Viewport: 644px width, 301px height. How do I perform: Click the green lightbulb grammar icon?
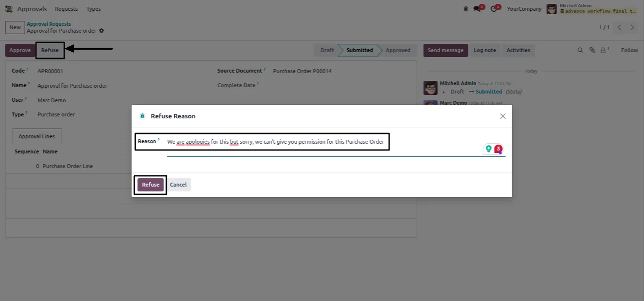489,149
